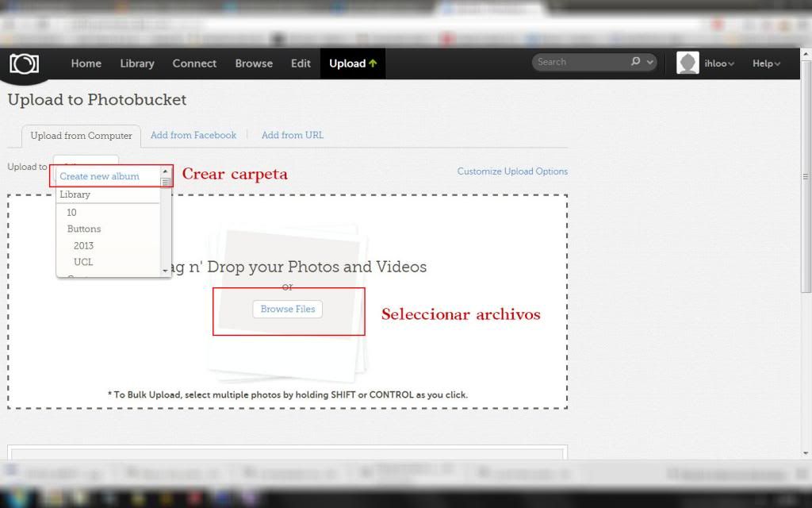Click the search magnifier icon
Viewport: 812px width, 508px height.
click(x=635, y=62)
